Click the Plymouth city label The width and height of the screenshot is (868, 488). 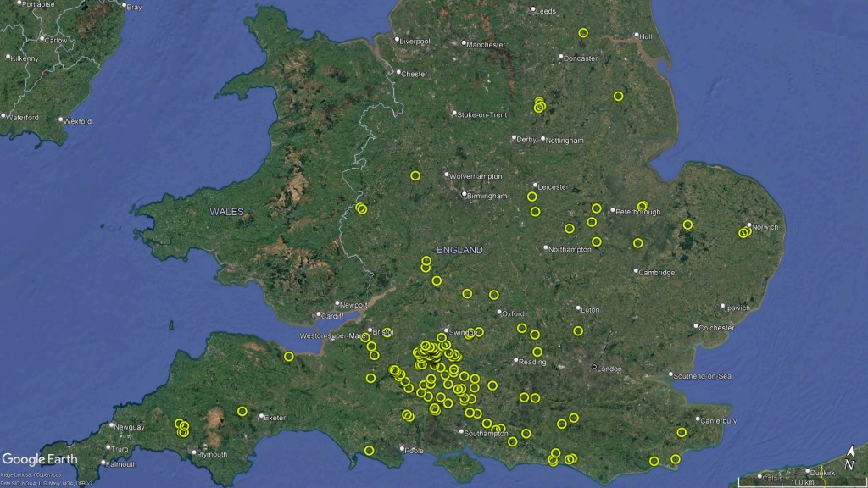point(211,454)
